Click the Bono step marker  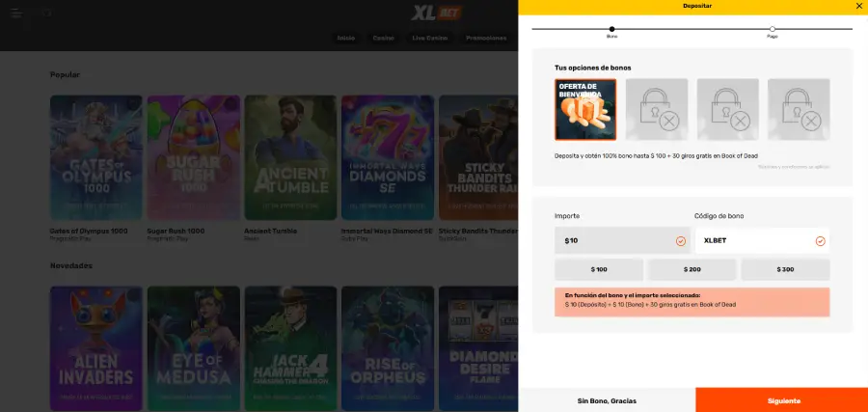pyautogui.click(x=611, y=29)
